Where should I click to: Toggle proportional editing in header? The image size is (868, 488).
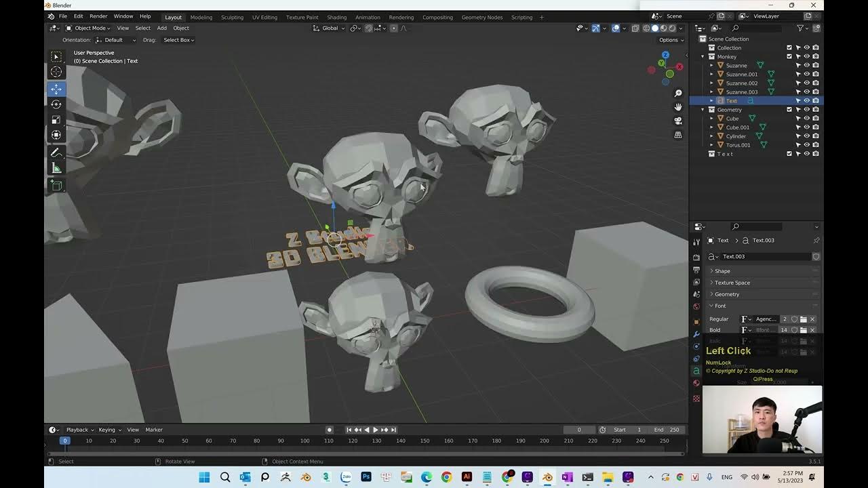click(x=394, y=28)
